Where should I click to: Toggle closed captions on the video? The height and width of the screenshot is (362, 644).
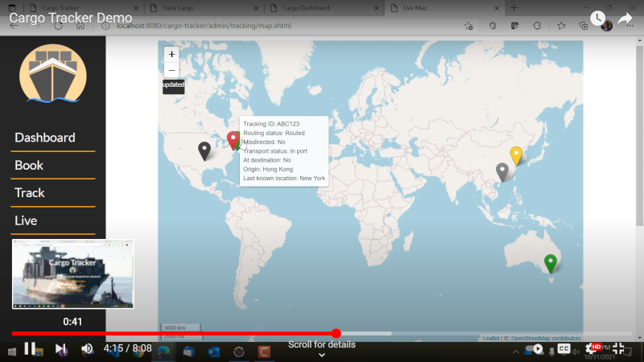564,348
